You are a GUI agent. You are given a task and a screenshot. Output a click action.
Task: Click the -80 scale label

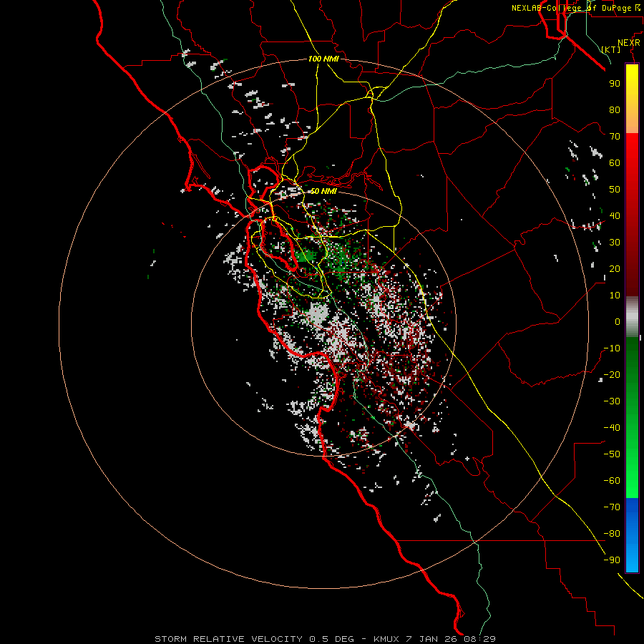(612, 534)
